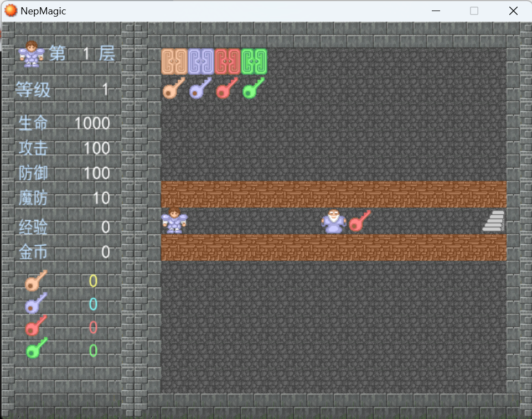Screen dimensions: 532x419
Task: Click the green key icon in inventory
Action: pyautogui.click(x=37, y=348)
